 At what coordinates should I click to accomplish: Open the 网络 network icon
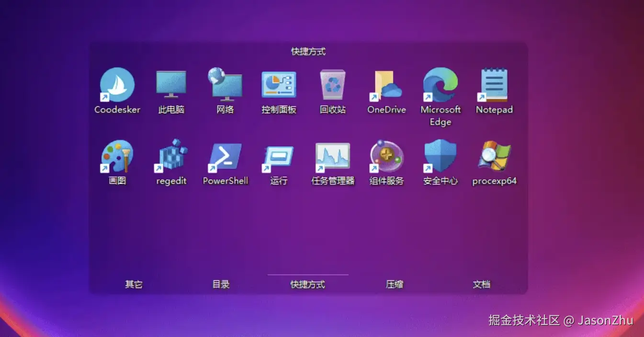(225, 84)
